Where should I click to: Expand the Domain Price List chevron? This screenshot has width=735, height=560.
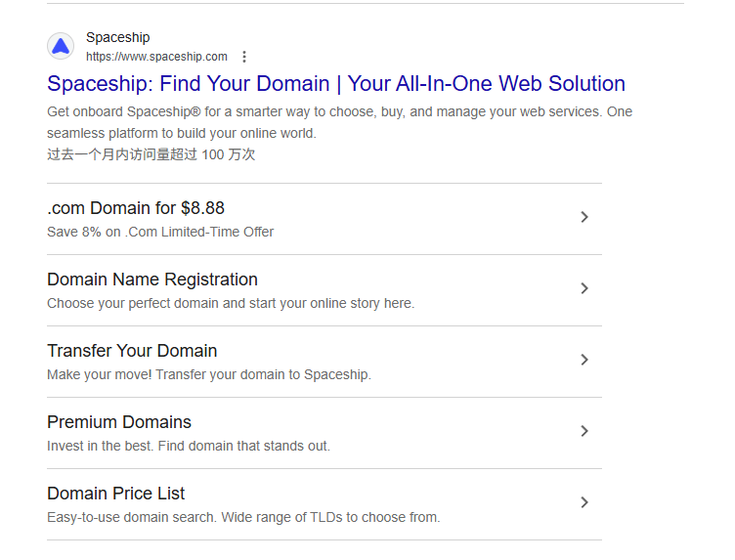[x=584, y=502]
